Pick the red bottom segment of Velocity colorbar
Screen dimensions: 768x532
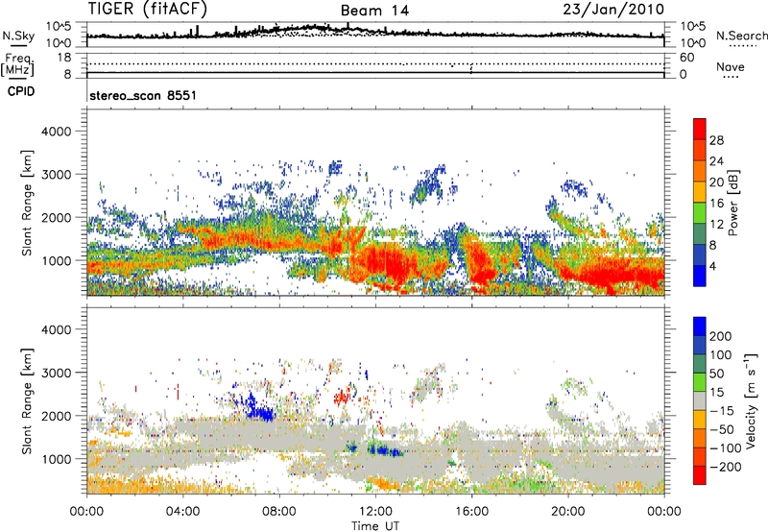(x=700, y=475)
